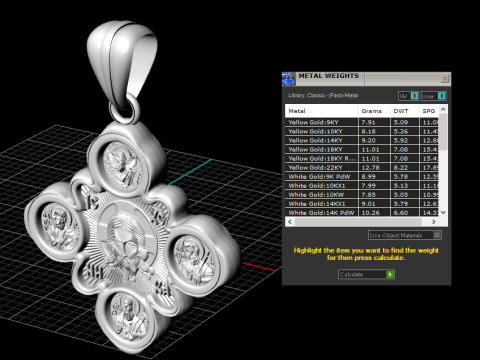The height and width of the screenshot is (360, 480).
Task: Click the horizontal scrollbar thumb
Action: [x=358, y=222]
